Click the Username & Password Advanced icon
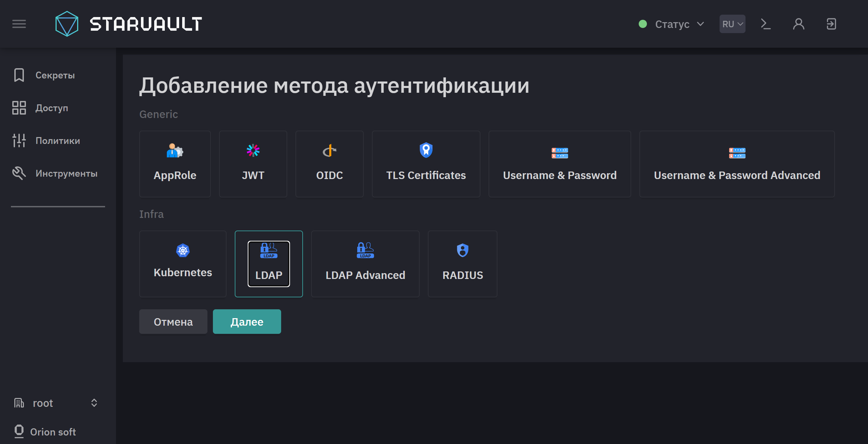 (737, 153)
